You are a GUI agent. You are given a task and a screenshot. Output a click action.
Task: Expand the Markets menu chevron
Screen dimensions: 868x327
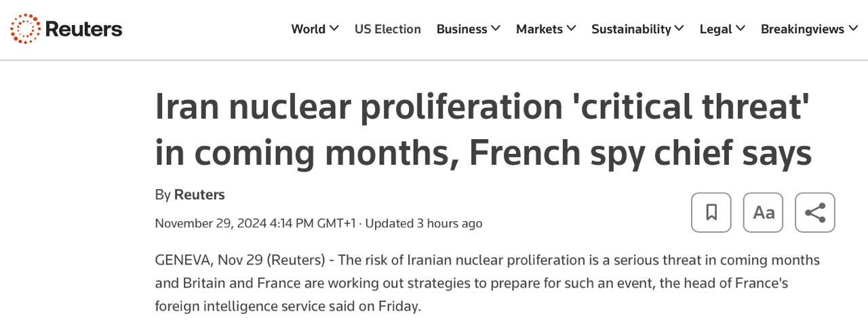pyautogui.click(x=571, y=28)
